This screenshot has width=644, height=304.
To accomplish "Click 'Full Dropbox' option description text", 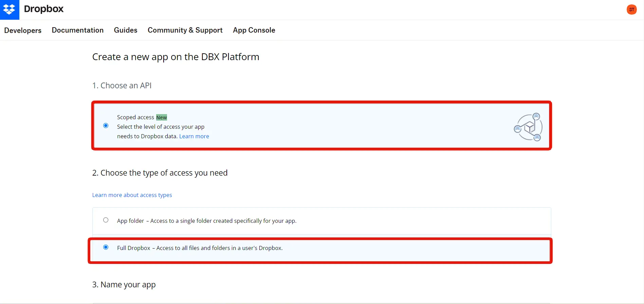I will click(x=200, y=248).
